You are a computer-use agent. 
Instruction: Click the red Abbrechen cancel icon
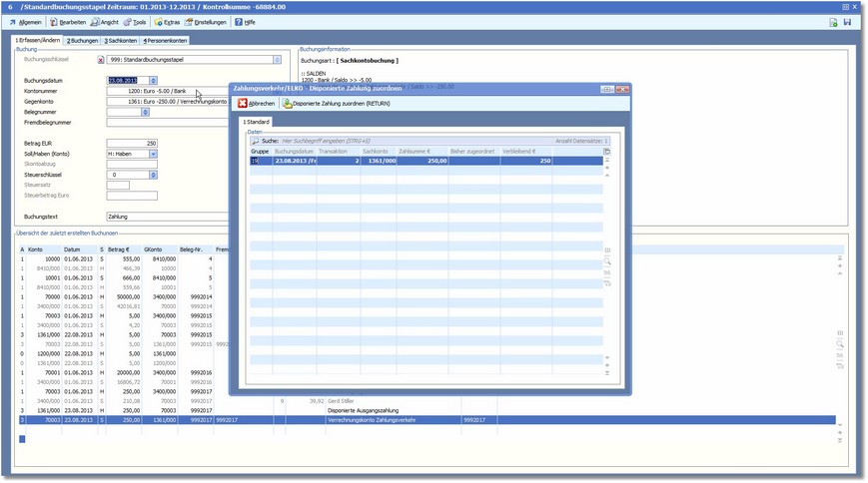243,103
